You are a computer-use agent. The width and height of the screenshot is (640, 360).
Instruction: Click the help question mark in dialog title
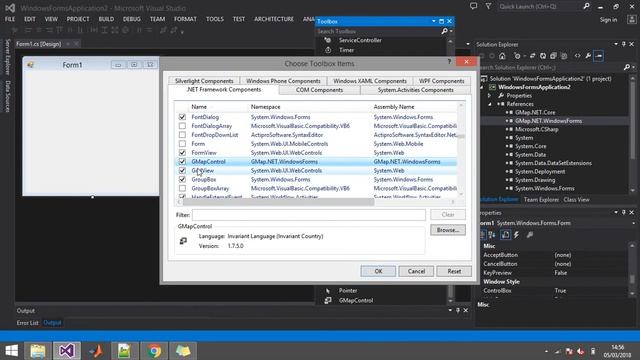449,62
